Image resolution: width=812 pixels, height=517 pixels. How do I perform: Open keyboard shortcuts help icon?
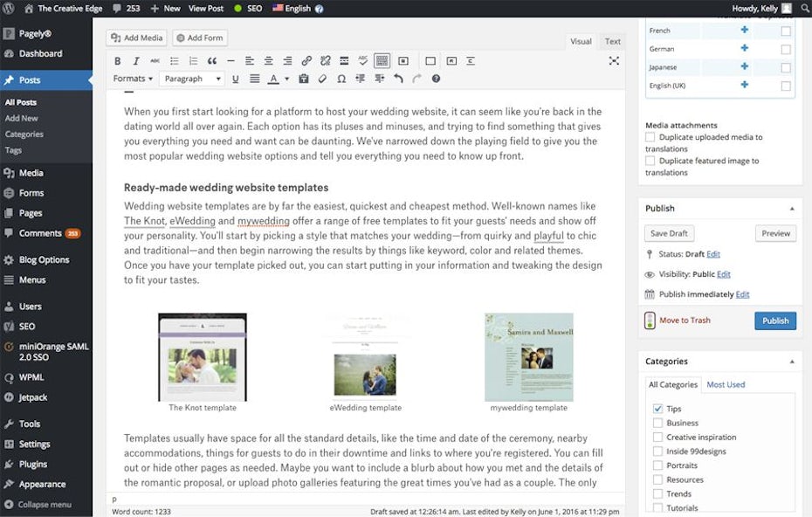(436, 79)
